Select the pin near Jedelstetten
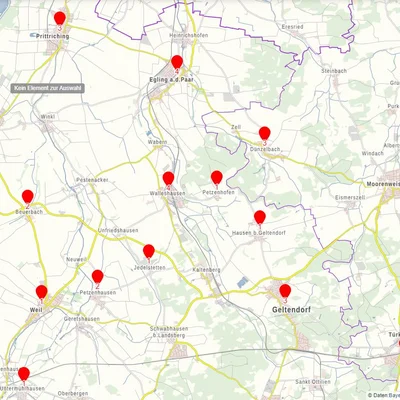The height and width of the screenshot is (400, 400). pyautogui.click(x=149, y=251)
